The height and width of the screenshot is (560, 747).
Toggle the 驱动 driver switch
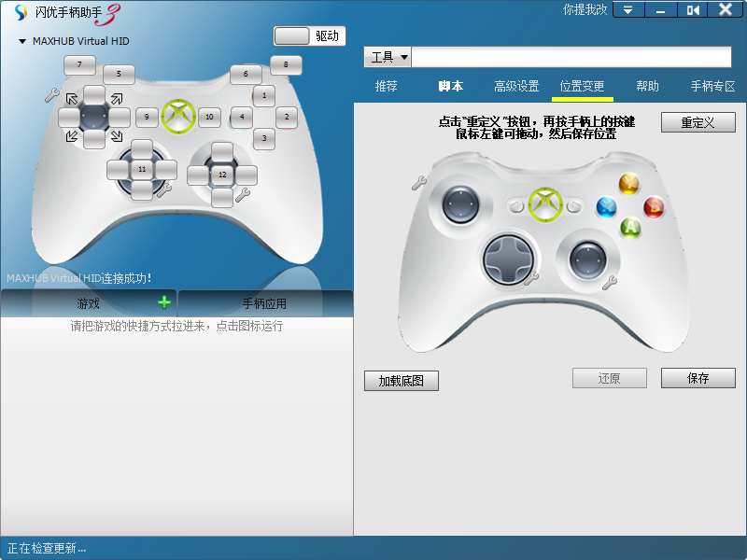(x=309, y=36)
